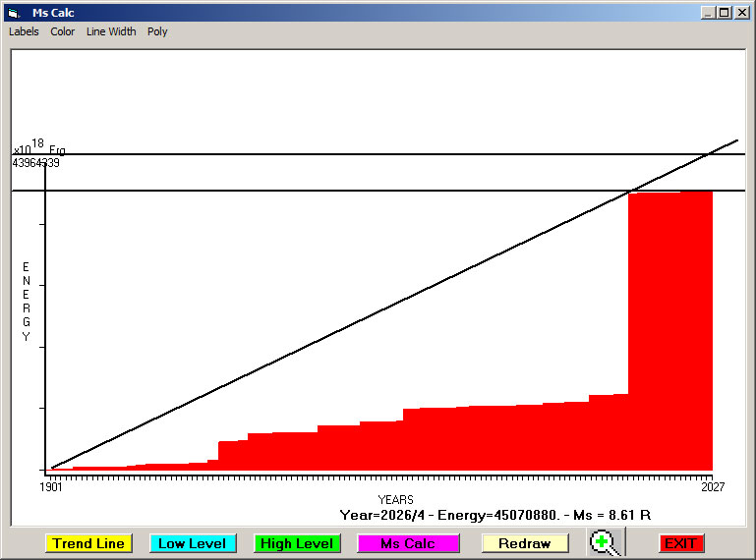The height and width of the screenshot is (560, 756).
Task: Click the red EXIT button
Action: (680, 543)
